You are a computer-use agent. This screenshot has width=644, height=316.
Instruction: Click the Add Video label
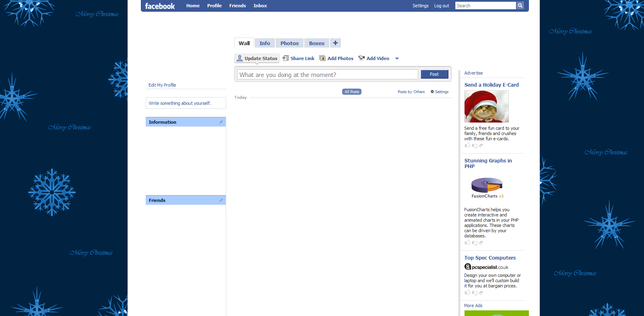(x=378, y=58)
